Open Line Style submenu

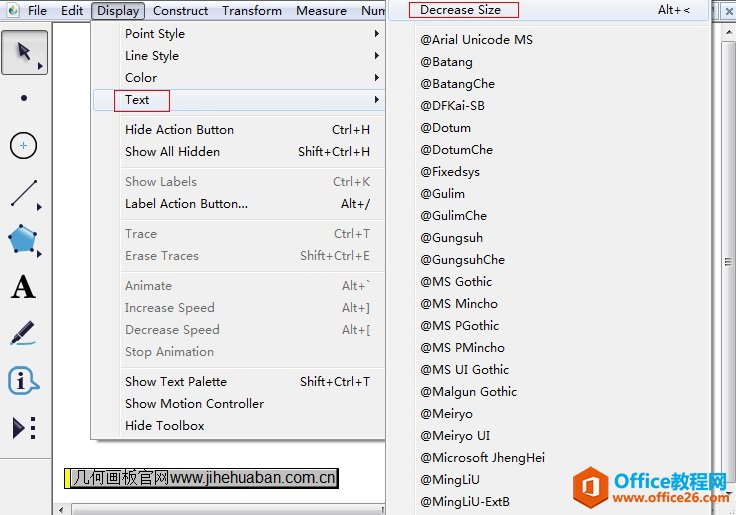coord(239,56)
